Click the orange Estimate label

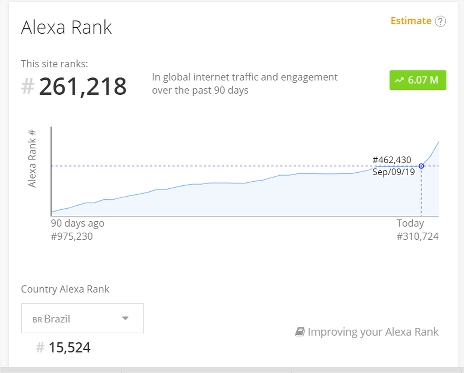coord(411,21)
